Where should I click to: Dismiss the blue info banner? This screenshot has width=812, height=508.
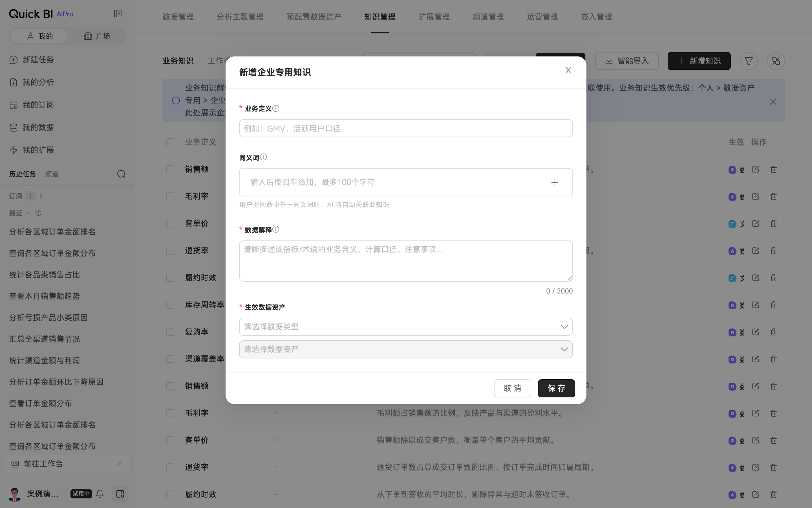click(773, 102)
